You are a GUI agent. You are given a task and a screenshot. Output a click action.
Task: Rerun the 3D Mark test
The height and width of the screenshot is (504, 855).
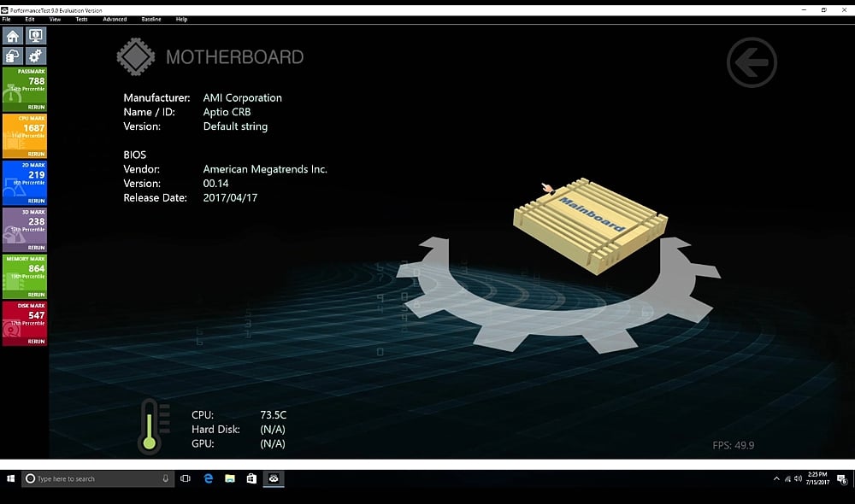point(37,248)
